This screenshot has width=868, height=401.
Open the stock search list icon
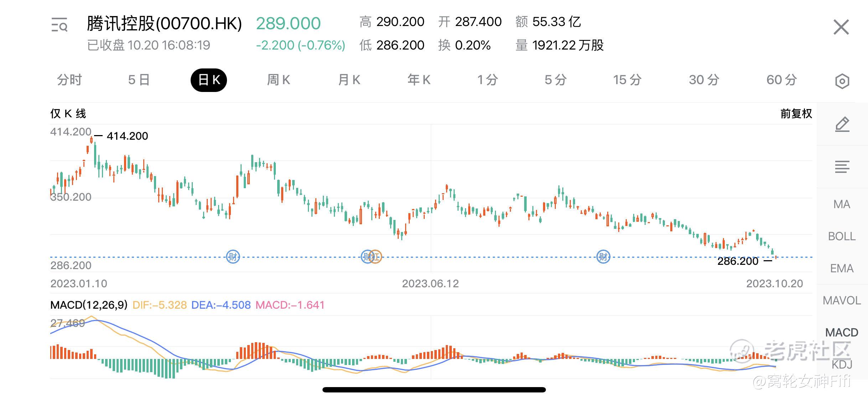click(x=59, y=25)
